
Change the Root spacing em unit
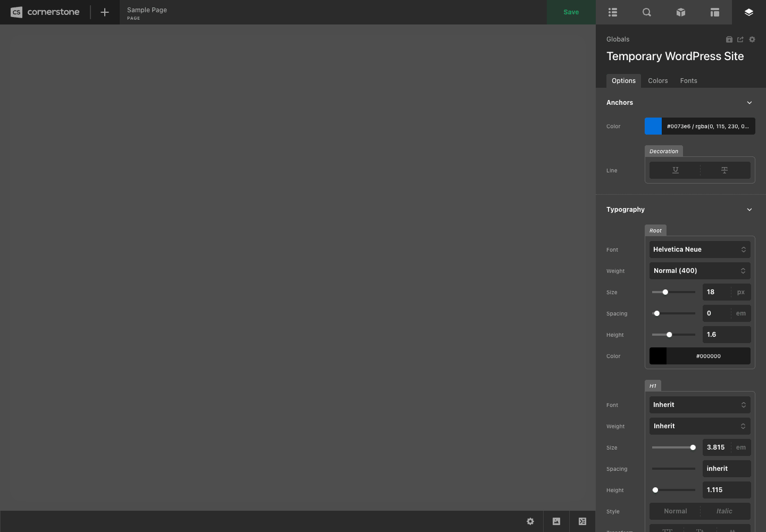point(741,313)
